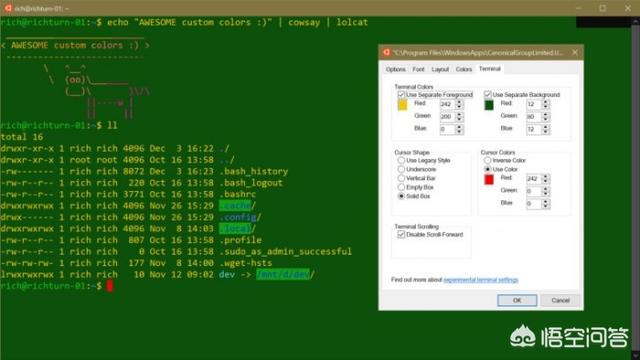640x360 pixels.
Task: Open the Font tab
Action: pyautogui.click(x=418, y=69)
